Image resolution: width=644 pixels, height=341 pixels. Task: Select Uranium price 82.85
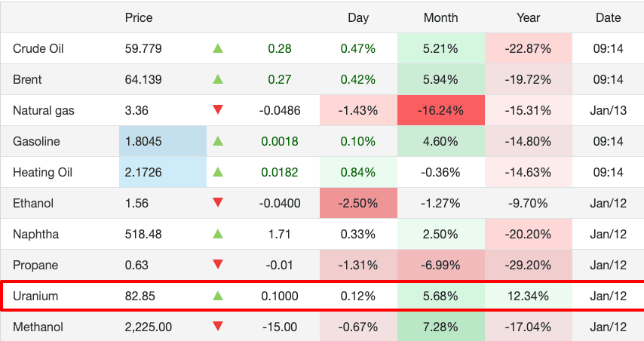click(x=140, y=296)
